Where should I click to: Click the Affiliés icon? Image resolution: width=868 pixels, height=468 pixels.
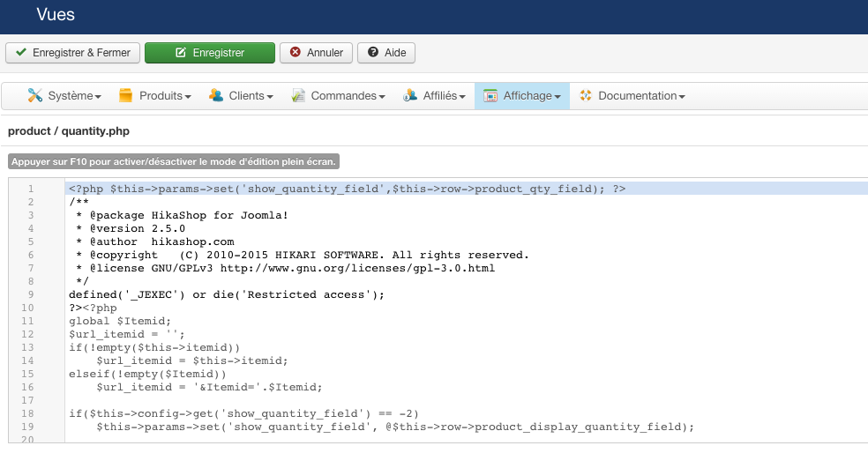[x=410, y=95]
